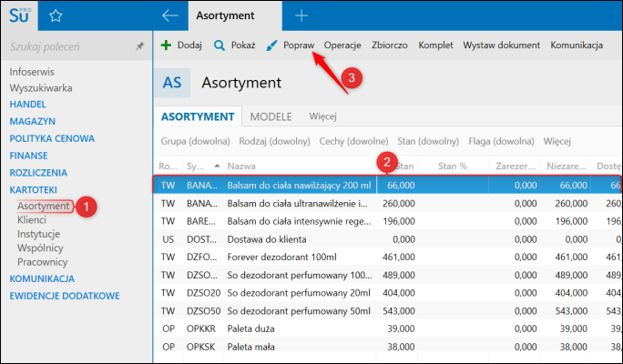
Task: Show more filters via Więcej in filter row
Action: pyautogui.click(x=557, y=141)
